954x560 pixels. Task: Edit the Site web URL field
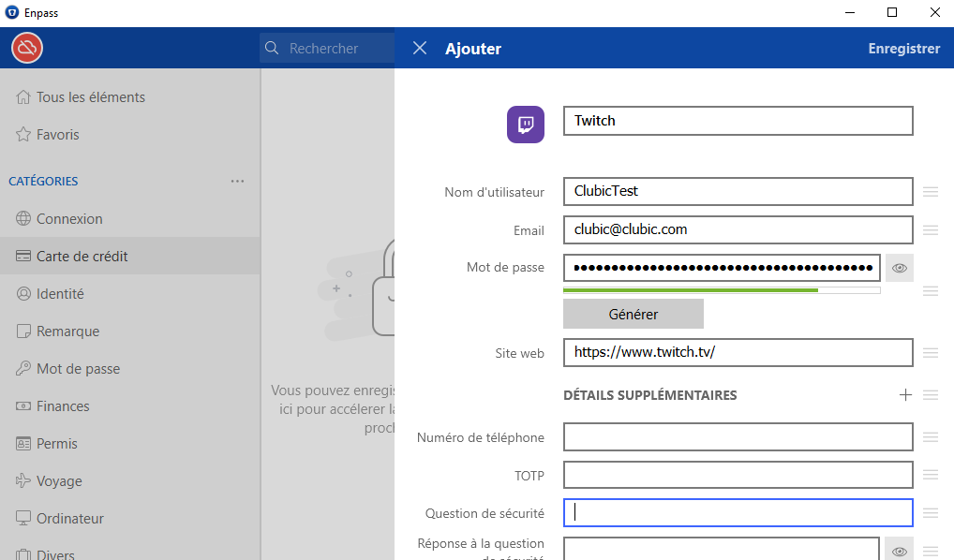(x=738, y=352)
